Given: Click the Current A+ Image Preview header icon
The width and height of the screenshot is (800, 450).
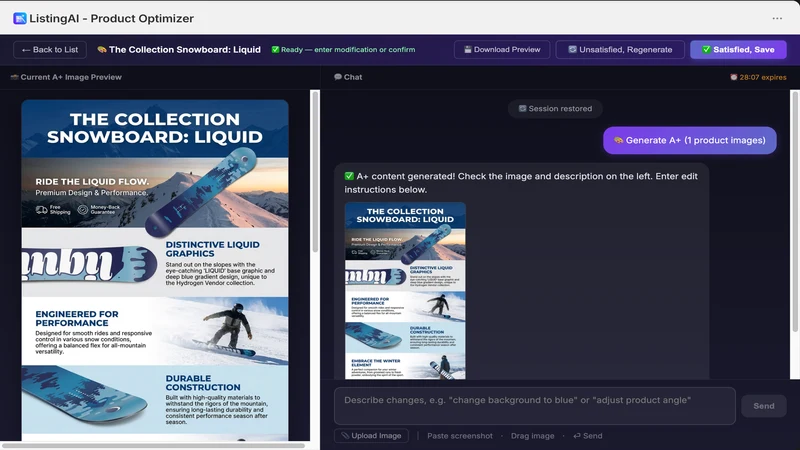Looking at the screenshot, I should [x=14, y=77].
